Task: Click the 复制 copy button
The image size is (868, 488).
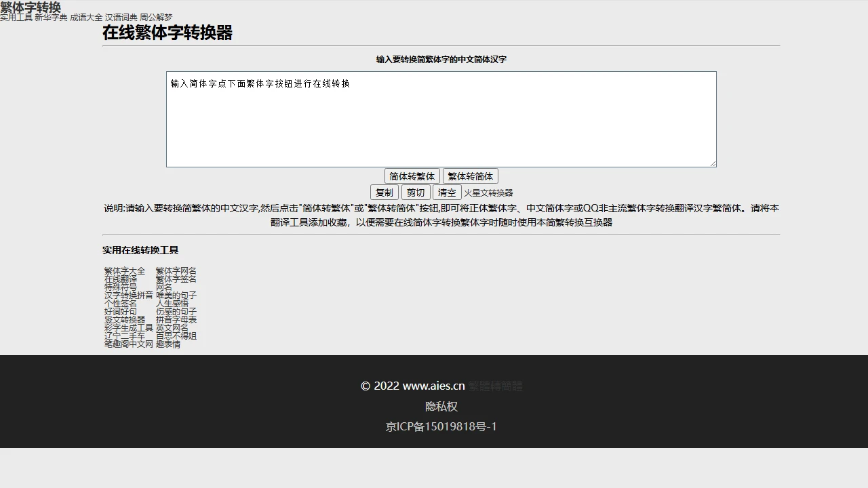Action: 384,192
